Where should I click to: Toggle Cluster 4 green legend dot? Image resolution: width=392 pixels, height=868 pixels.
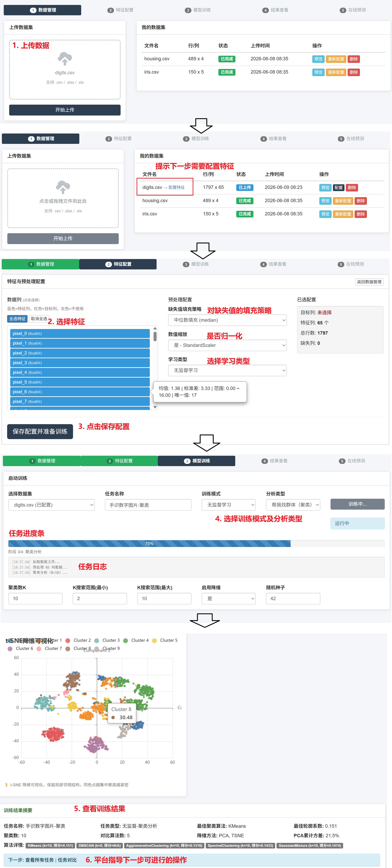(126, 641)
